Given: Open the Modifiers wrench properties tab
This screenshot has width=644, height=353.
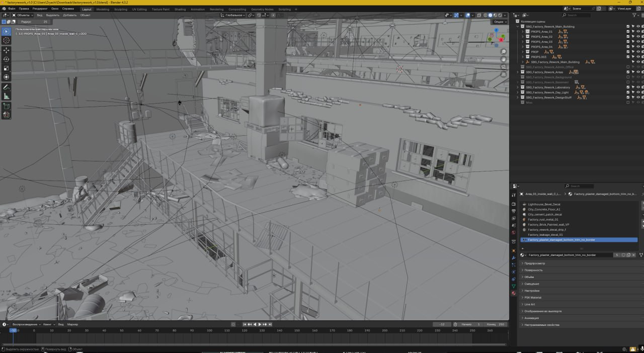Looking at the screenshot, I should [514, 258].
